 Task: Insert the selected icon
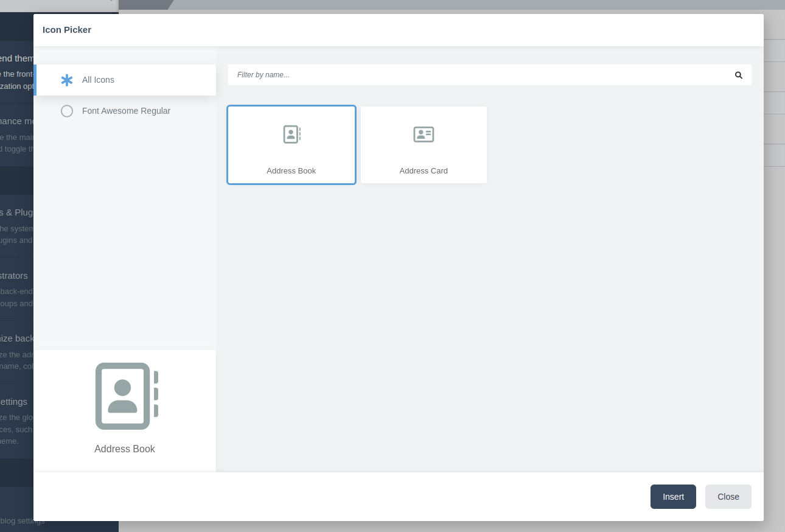click(673, 497)
